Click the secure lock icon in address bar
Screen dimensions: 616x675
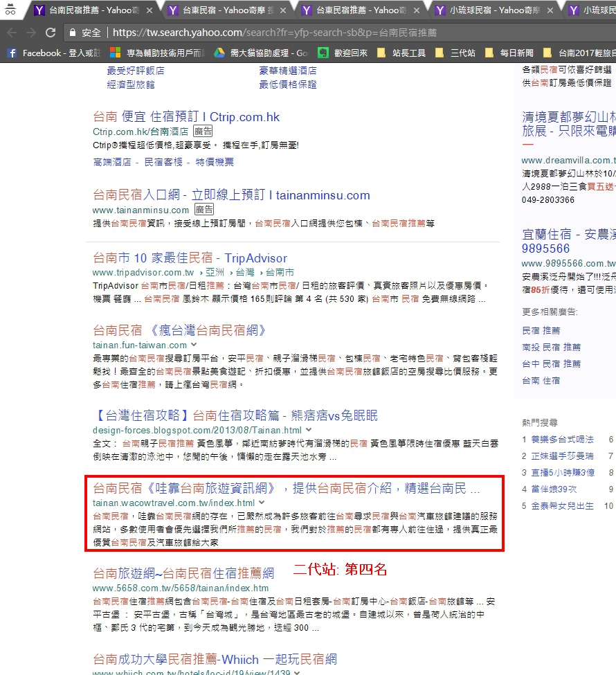point(72,33)
